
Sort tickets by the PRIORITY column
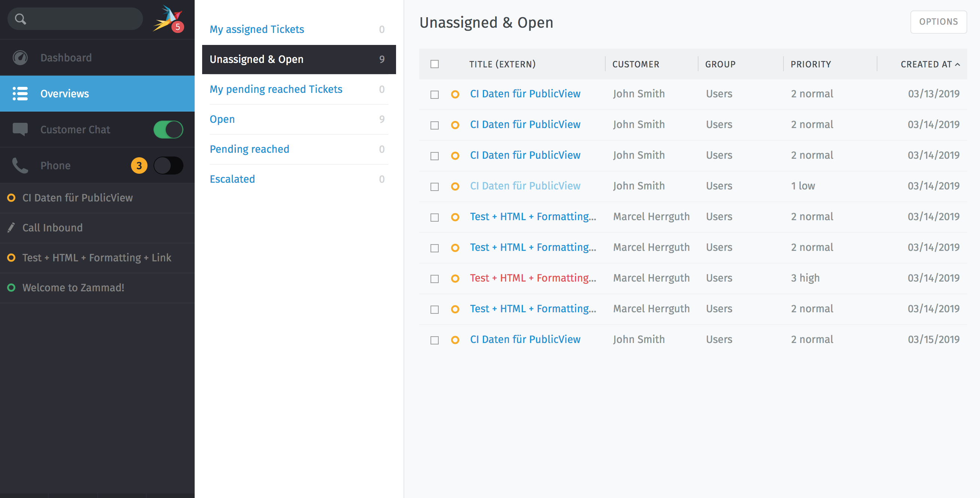811,64
